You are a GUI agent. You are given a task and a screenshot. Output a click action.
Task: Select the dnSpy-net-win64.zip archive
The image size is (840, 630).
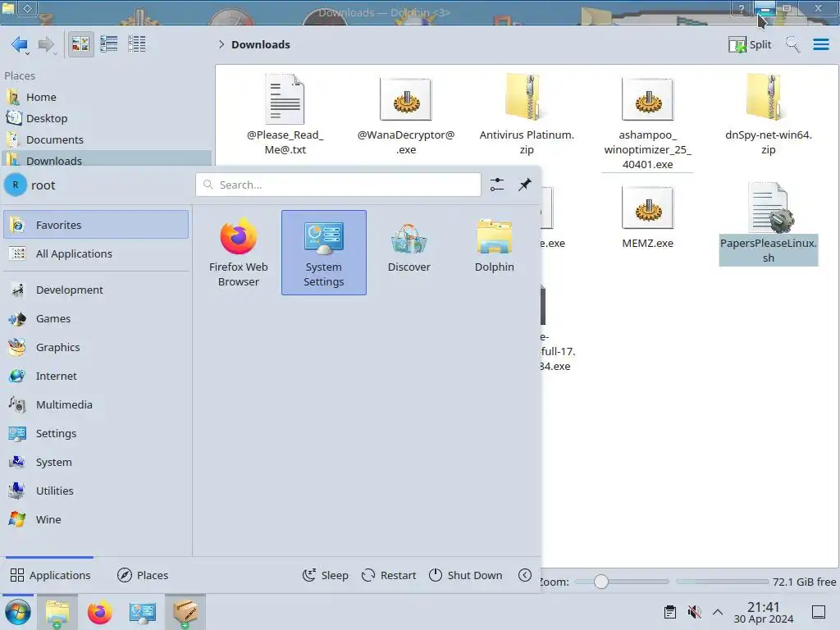(x=768, y=115)
